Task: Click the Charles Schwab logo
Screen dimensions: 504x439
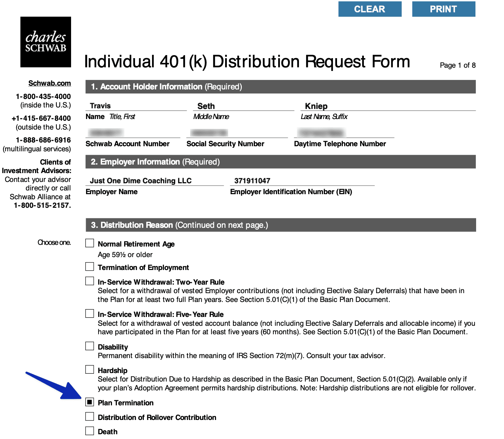Action: [x=46, y=42]
